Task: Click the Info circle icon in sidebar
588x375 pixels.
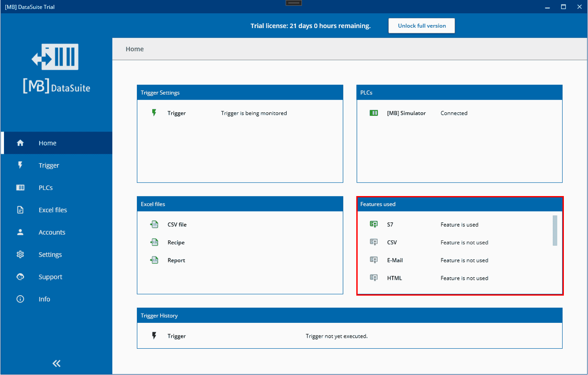Action: 20,299
